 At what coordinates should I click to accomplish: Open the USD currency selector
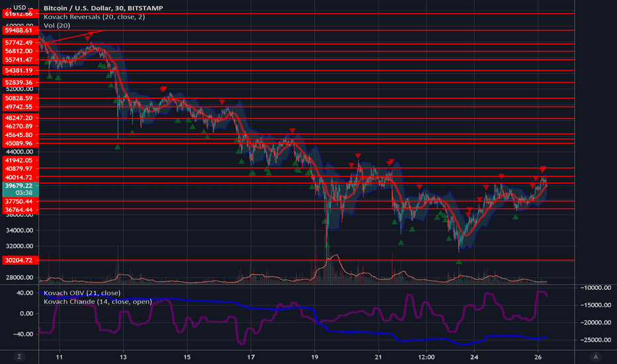pyautogui.click(x=19, y=7)
